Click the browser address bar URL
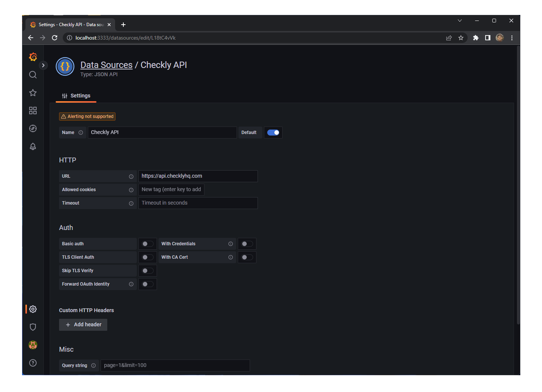The image size is (542, 392). tap(126, 38)
